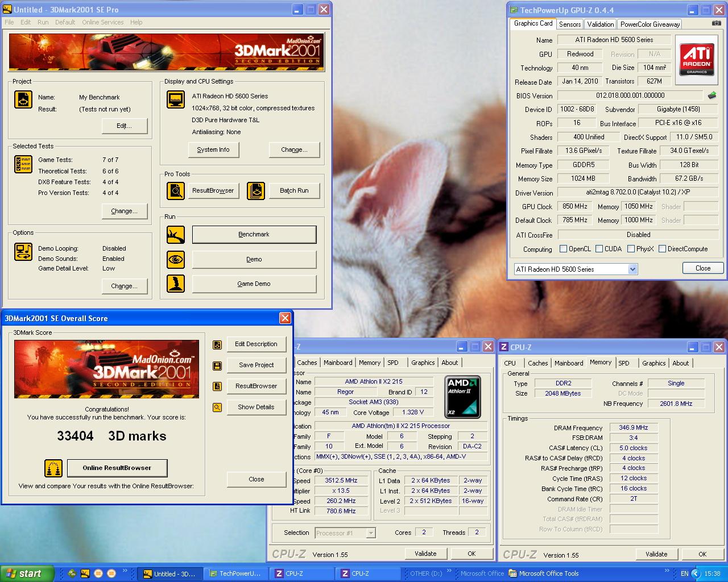728x582 pixels.
Task: Click the Edit... button under Project
Action: (x=124, y=126)
